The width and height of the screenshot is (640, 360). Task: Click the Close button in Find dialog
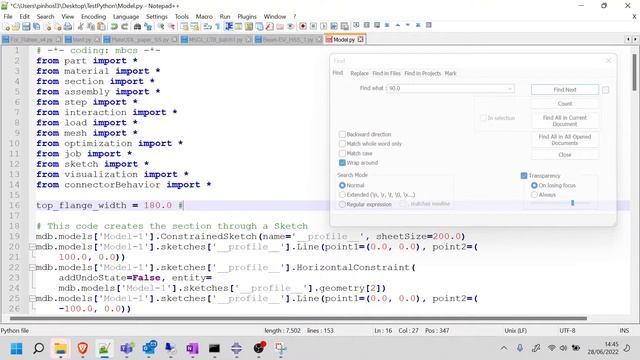(x=565, y=155)
